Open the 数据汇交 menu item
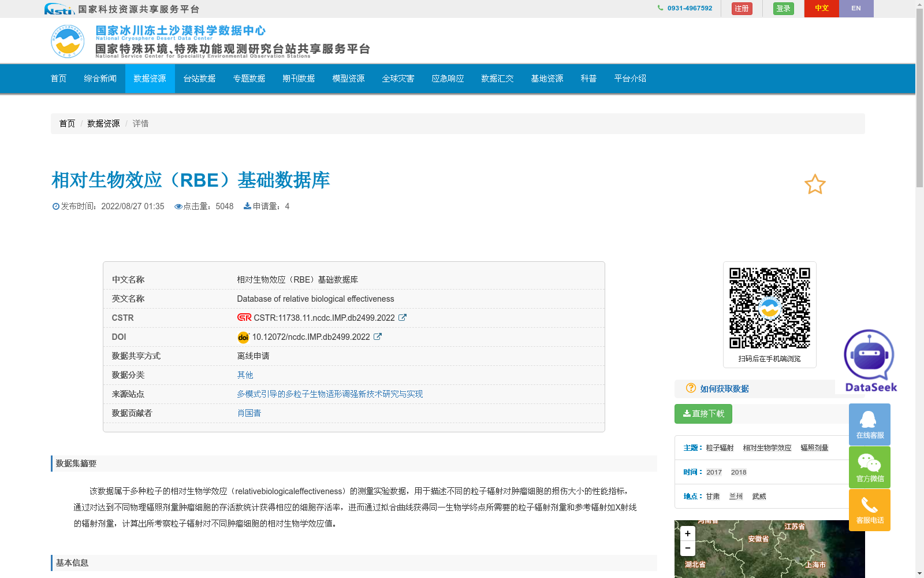 498,79
